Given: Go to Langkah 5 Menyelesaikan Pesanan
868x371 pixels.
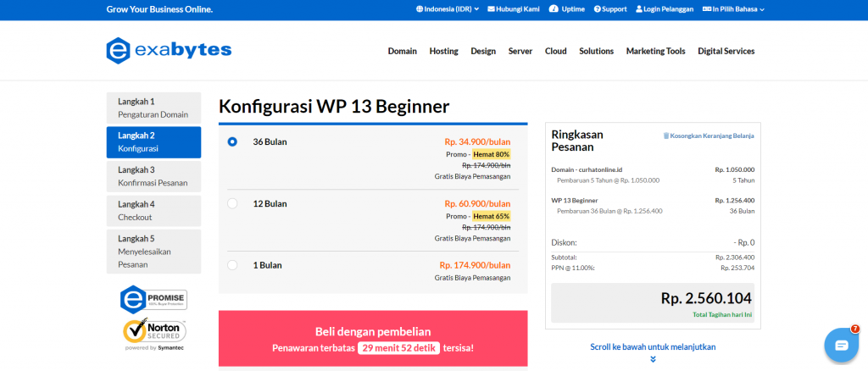Looking at the screenshot, I should [x=154, y=252].
